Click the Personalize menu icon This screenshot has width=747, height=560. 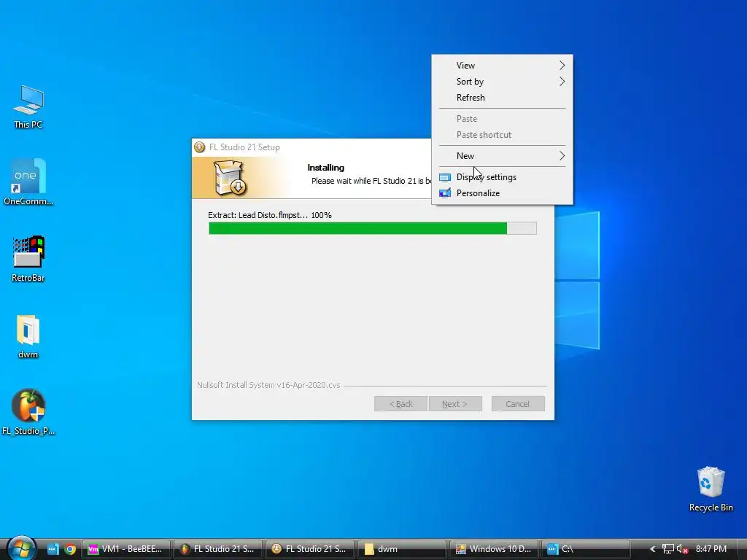point(445,193)
